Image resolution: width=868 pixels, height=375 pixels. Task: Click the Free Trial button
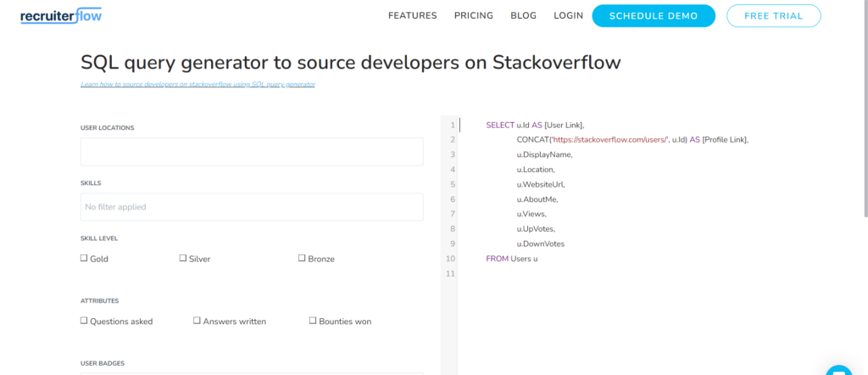pos(773,16)
